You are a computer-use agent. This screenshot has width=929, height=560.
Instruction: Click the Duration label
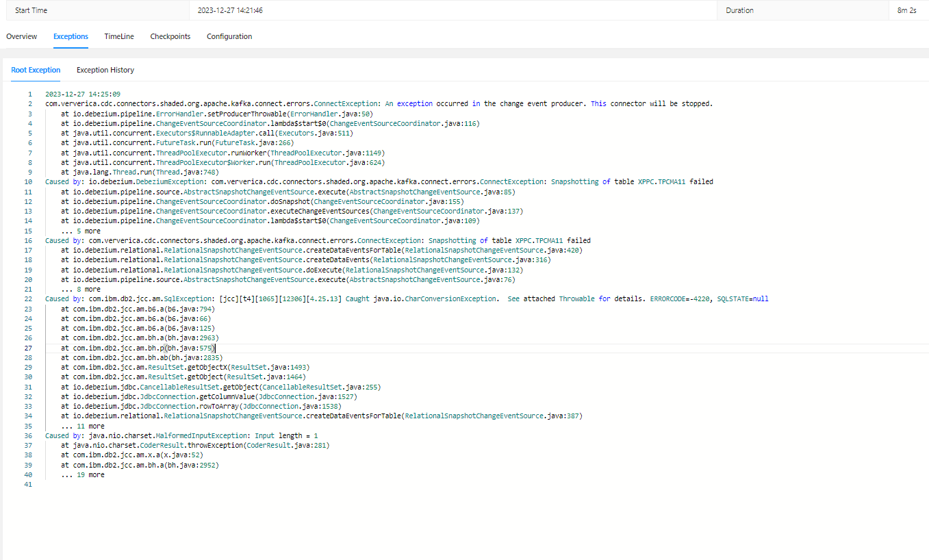[740, 10]
